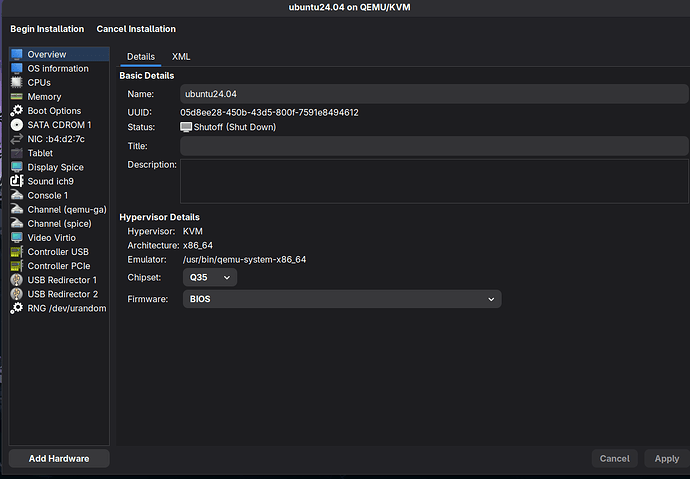The height and width of the screenshot is (479, 690).
Task: Click the Hypervisor value KVM
Action: (193, 231)
